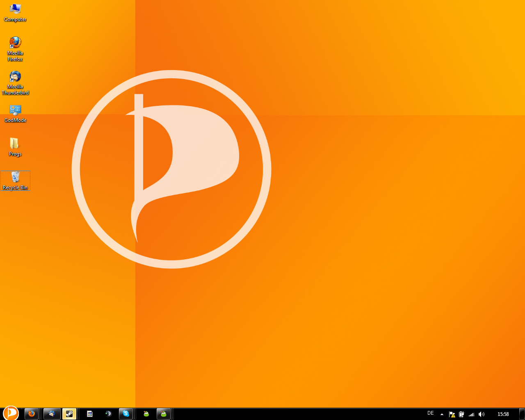Open the volume speaker control
The width and height of the screenshot is (525, 420).
482,414
